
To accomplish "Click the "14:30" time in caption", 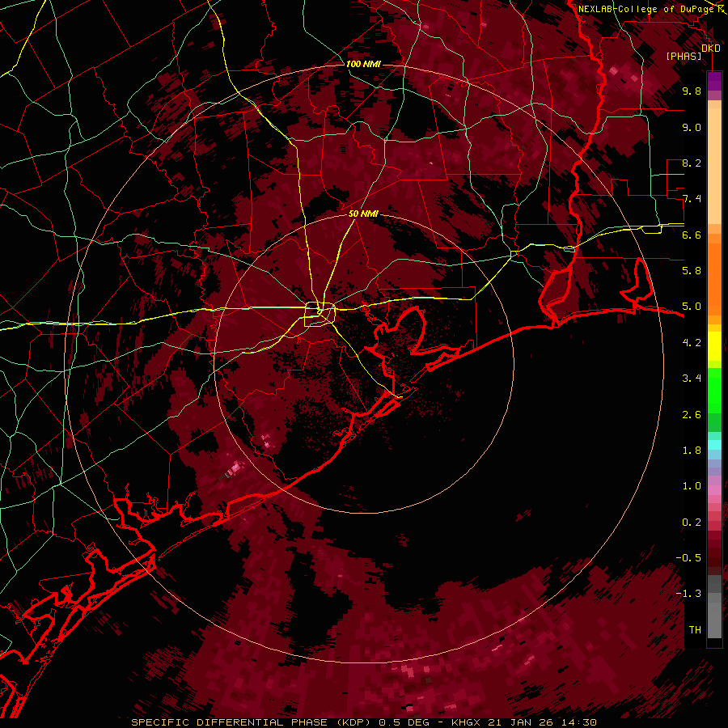I will 578,722.
